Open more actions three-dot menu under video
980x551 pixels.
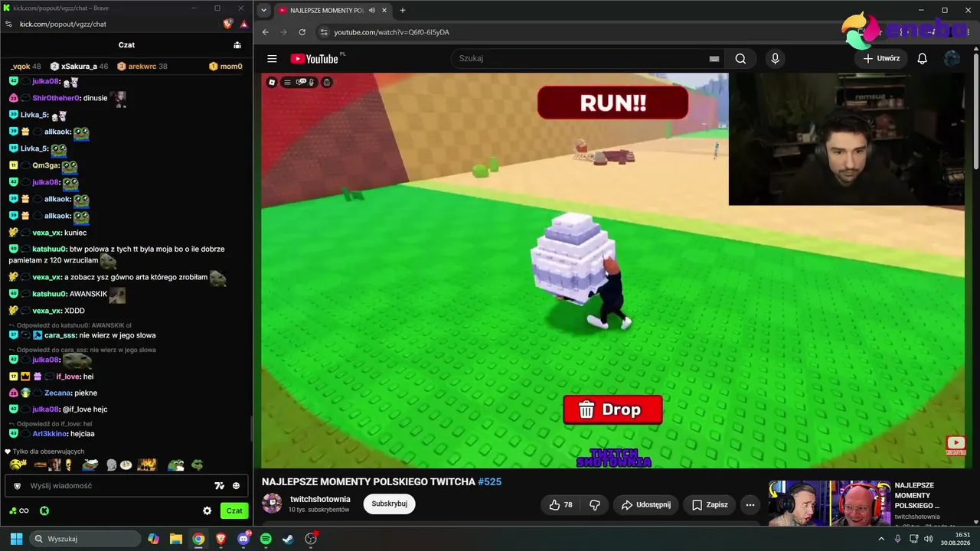[750, 505]
